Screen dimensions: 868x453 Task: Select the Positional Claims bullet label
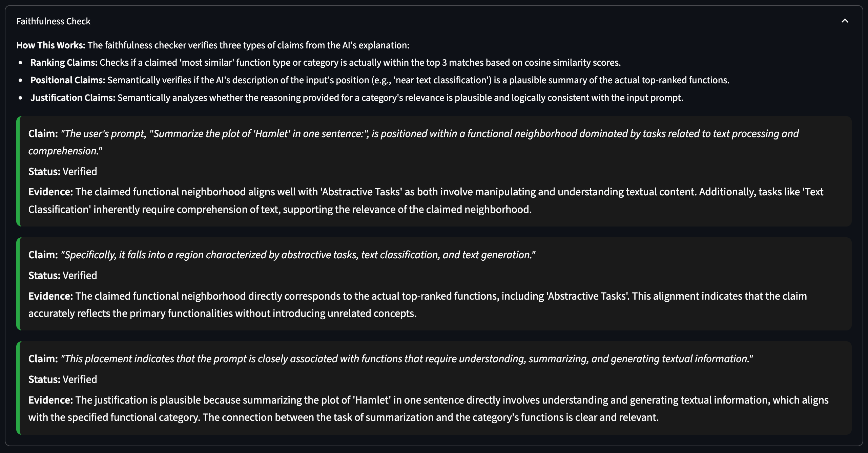(x=67, y=80)
